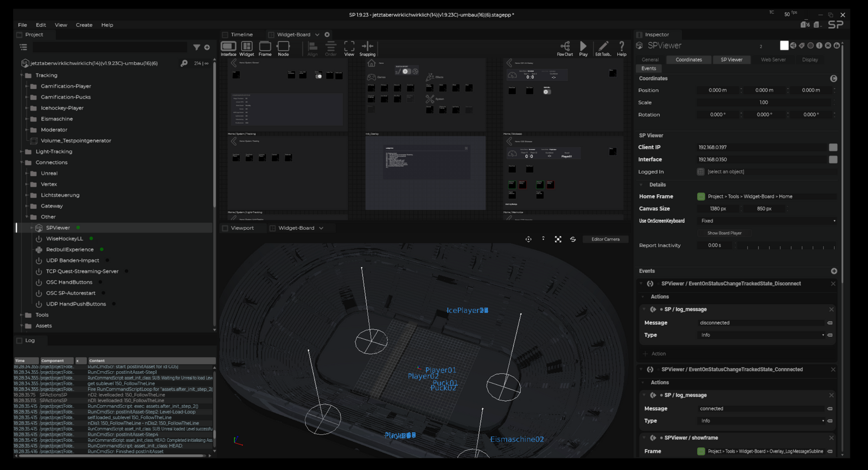Click the Widget tool icon

click(x=247, y=47)
